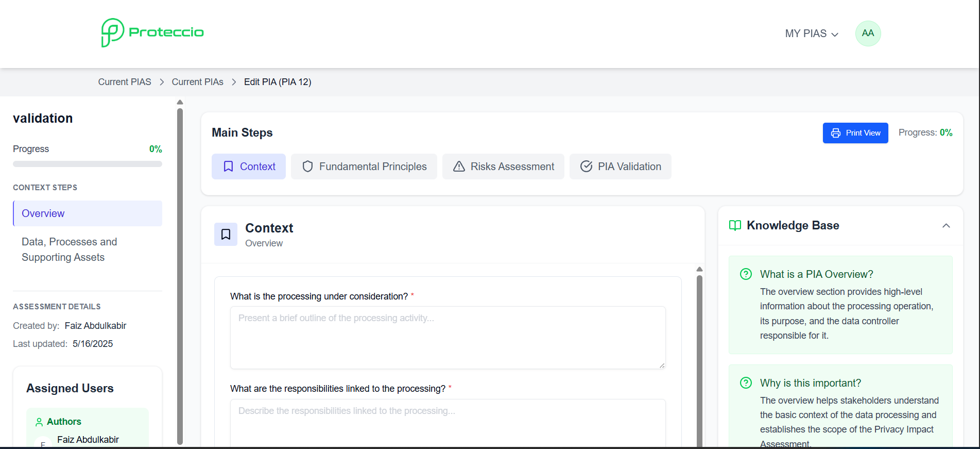Click the question icon for PIA Overview
The image size is (980, 449).
pyautogui.click(x=746, y=274)
